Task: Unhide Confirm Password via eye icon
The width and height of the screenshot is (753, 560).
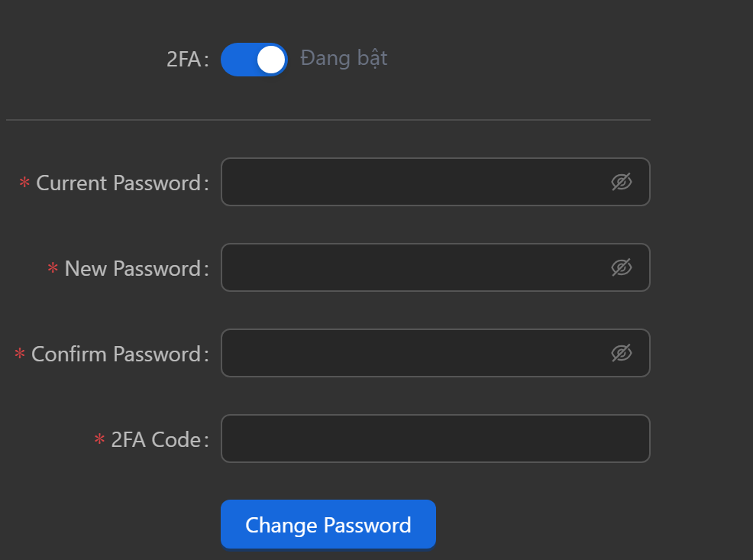Action: (622, 353)
